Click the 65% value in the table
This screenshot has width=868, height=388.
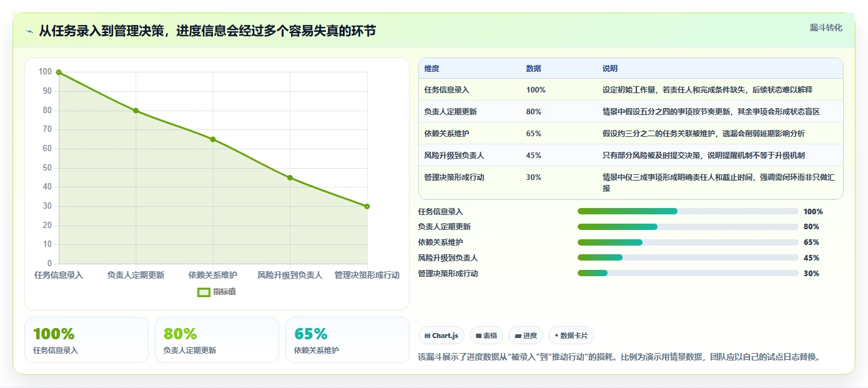tap(533, 134)
